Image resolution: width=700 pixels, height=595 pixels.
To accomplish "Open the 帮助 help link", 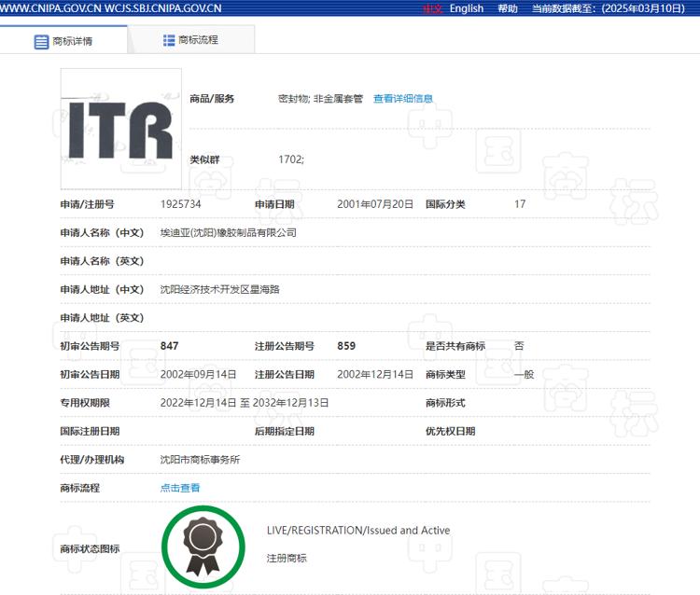I will coord(508,8).
